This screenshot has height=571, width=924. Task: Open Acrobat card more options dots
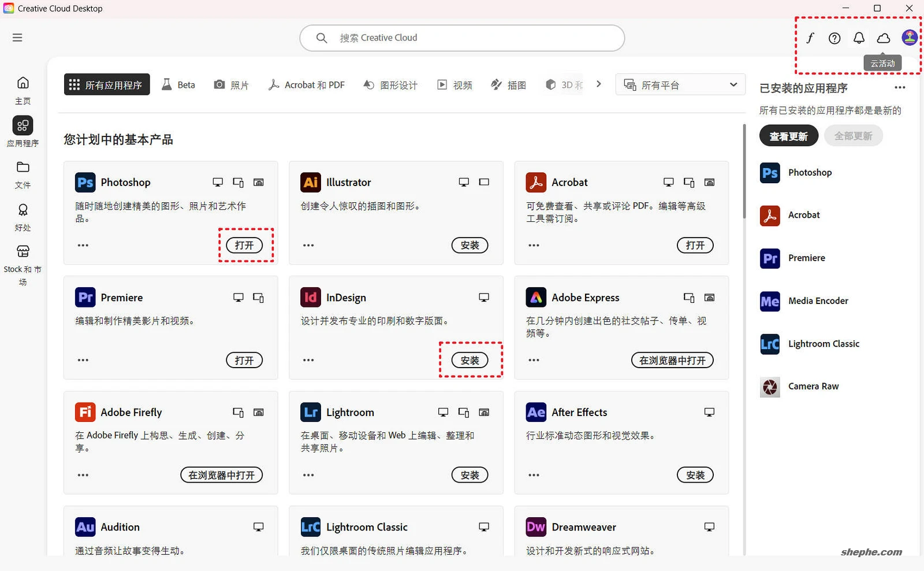coord(534,245)
